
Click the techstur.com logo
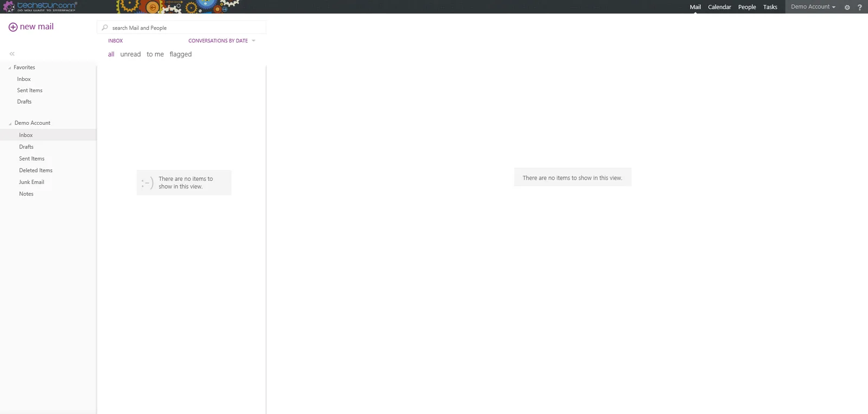[41, 7]
